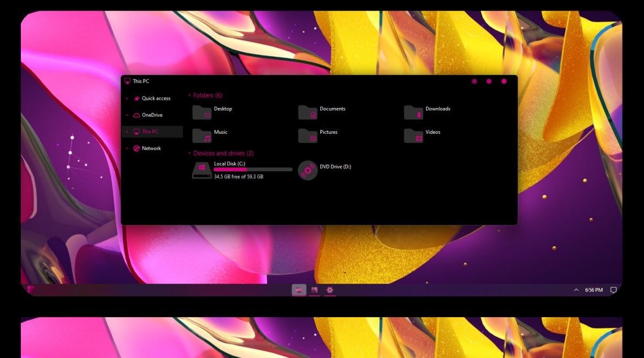Open the Pictures folder icon
644x358 pixels.
pyautogui.click(x=308, y=135)
